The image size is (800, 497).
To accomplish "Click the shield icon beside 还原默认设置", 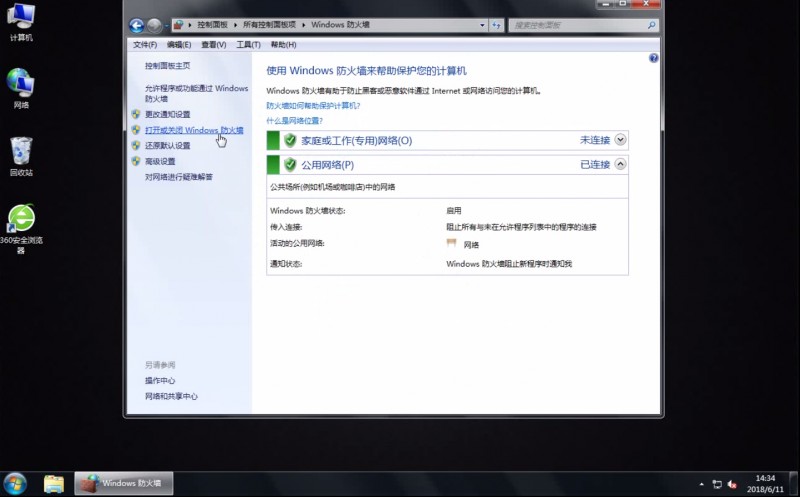I will pyautogui.click(x=136, y=145).
